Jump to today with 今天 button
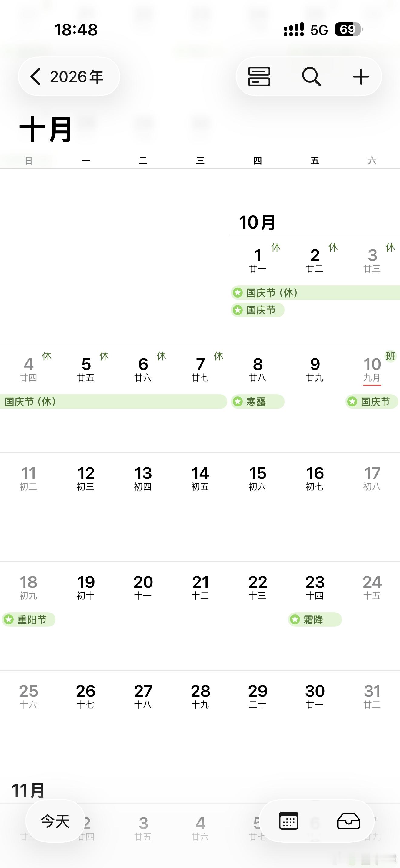The height and width of the screenshot is (868, 400). click(x=55, y=821)
